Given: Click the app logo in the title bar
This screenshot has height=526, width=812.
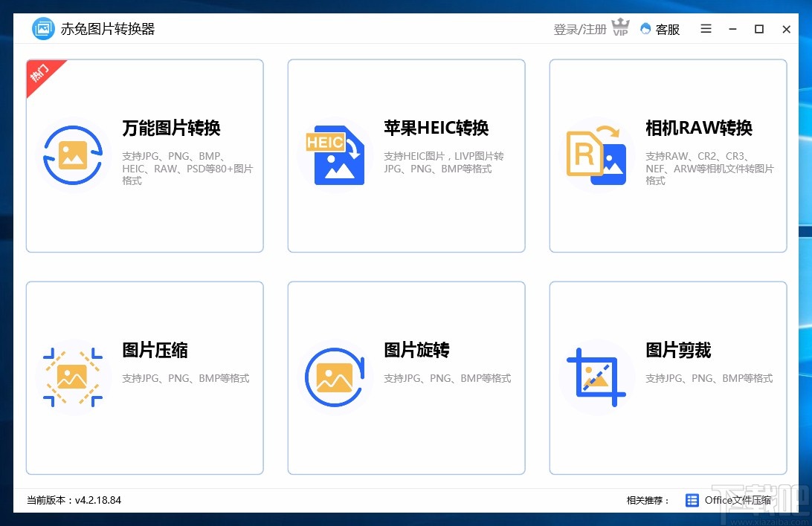Looking at the screenshot, I should 42,28.
